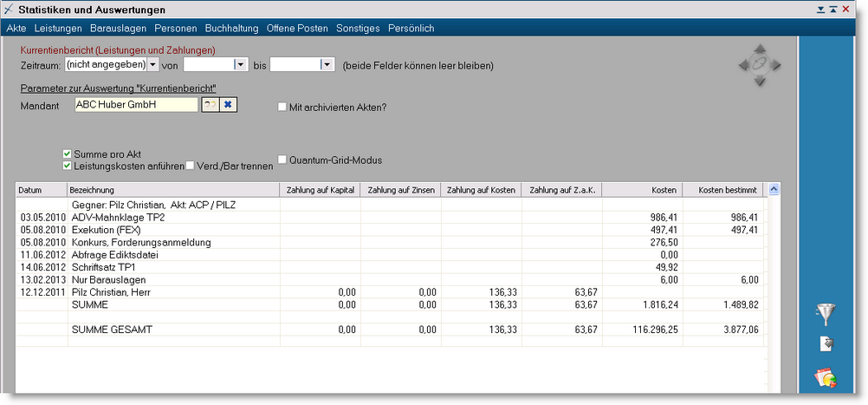Viewport: 868px width, 405px height.
Task: Open the Persönlich menu
Action: coord(411,29)
